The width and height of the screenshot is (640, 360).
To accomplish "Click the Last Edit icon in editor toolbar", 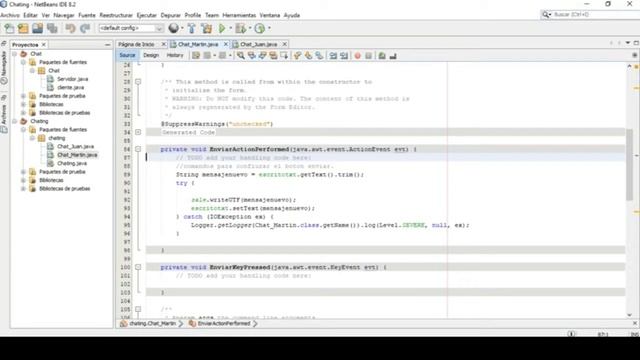I will point(196,56).
